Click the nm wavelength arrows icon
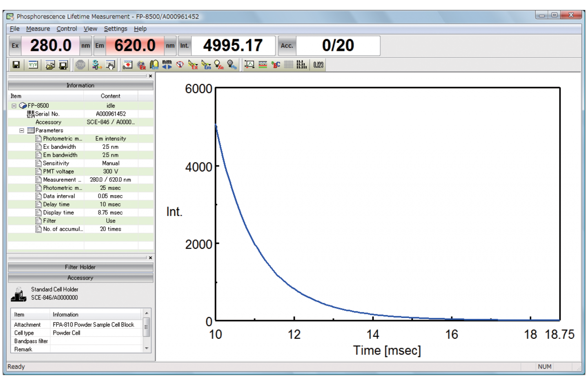 [167, 65]
